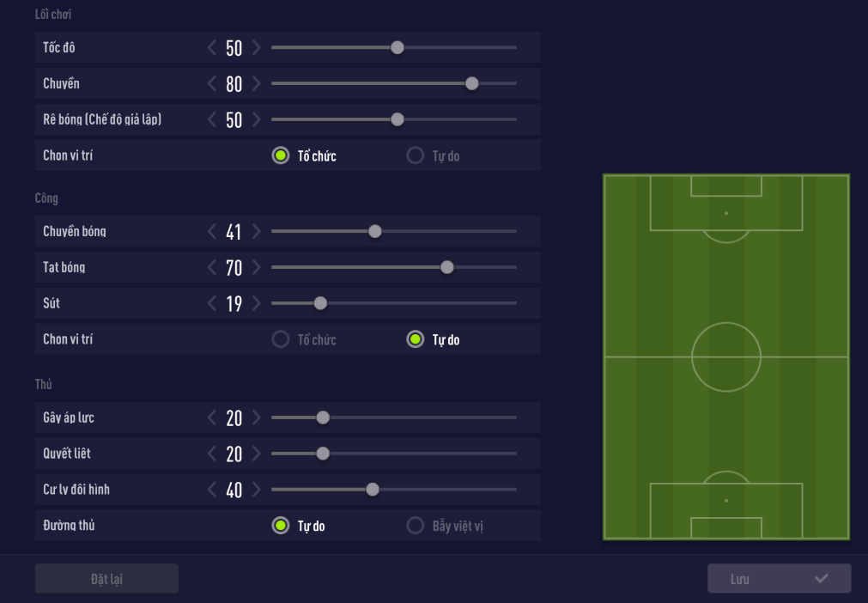Select Tổ chức under Công positioning
The width and height of the screenshot is (868, 603).
click(x=281, y=340)
